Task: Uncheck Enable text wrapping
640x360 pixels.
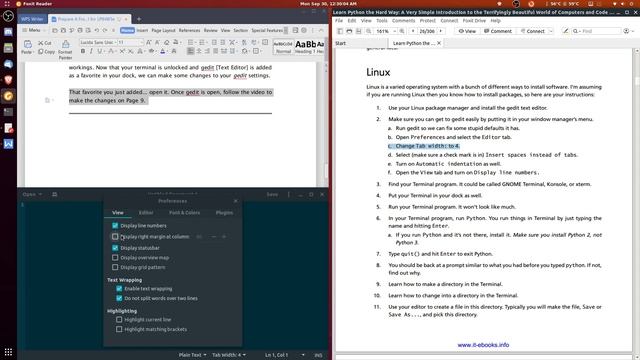Action: click(x=119, y=289)
